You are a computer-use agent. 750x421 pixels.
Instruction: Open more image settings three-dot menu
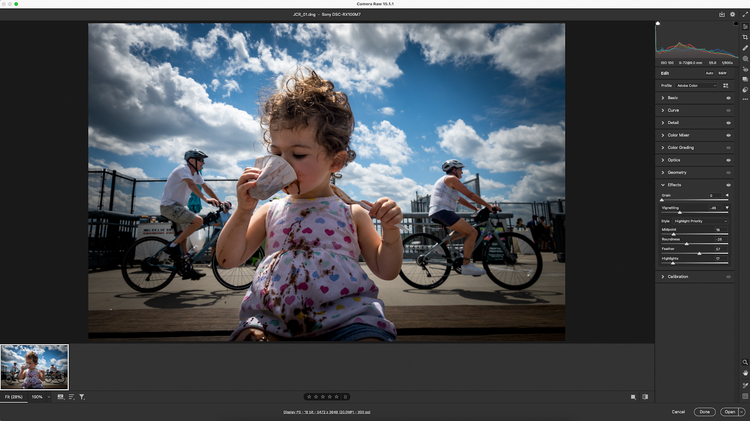pyautogui.click(x=745, y=99)
